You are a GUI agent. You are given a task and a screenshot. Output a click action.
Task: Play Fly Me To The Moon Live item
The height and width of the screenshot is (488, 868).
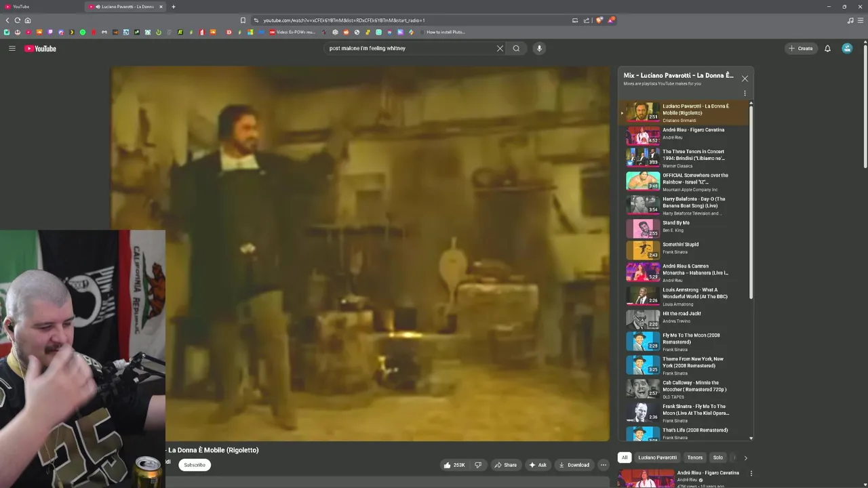pyautogui.click(x=685, y=413)
